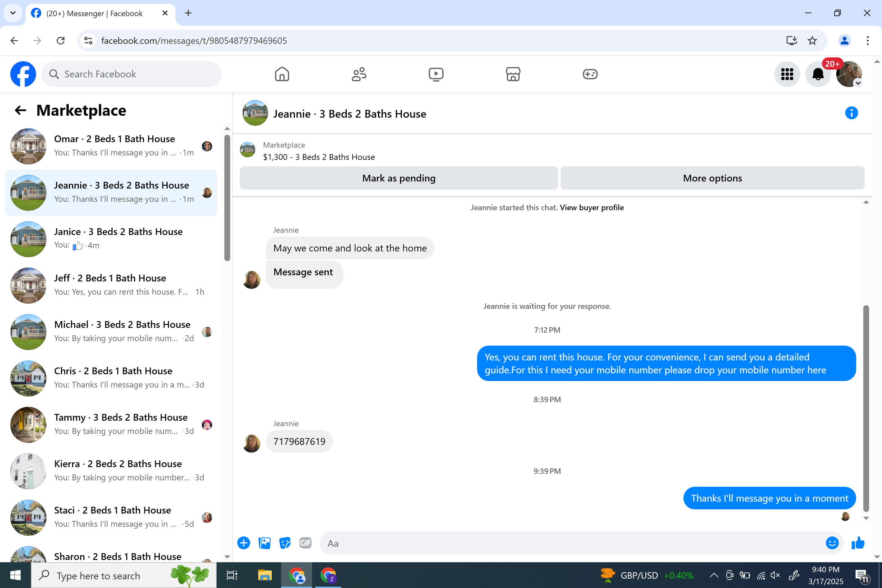Open View buyer profile link

pyautogui.click(x=592, y=207)
